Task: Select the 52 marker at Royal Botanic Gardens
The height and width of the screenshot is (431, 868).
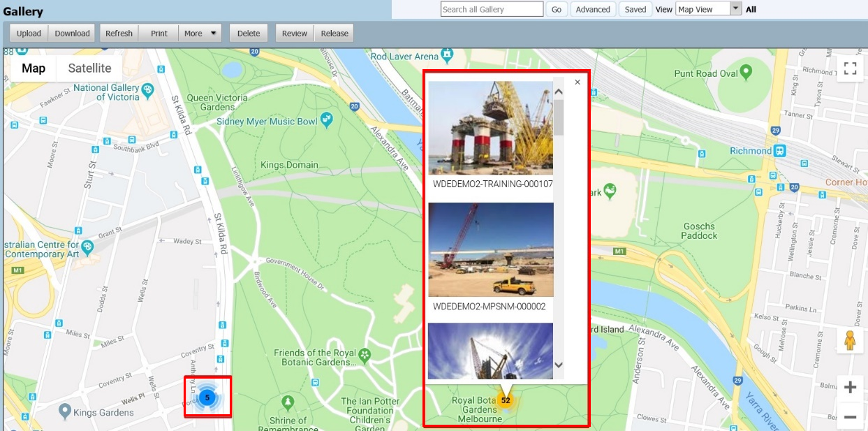Action: click(x=505, y=400)
